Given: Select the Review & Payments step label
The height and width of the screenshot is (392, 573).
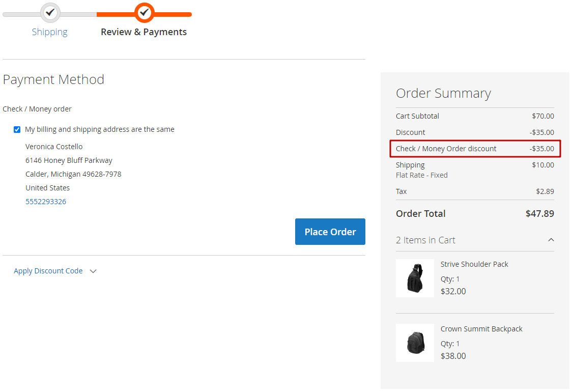Looking at the screenshot, I should 144,32.
